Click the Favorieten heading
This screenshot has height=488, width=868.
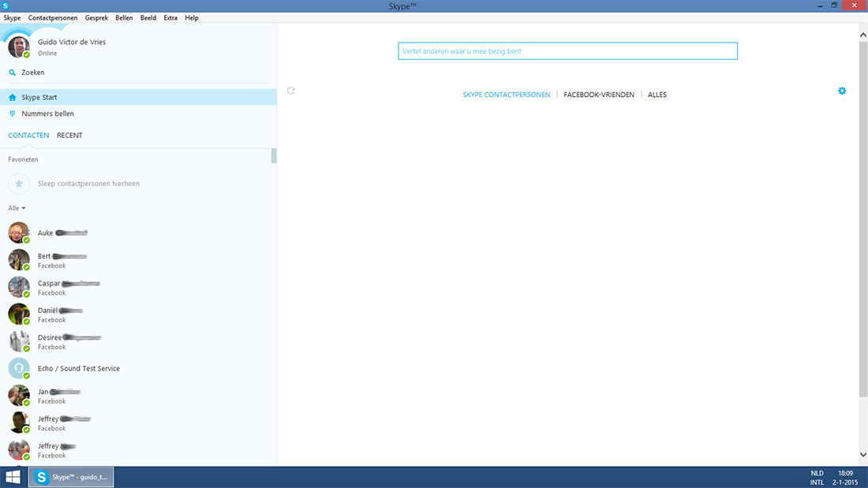[23, 159]
